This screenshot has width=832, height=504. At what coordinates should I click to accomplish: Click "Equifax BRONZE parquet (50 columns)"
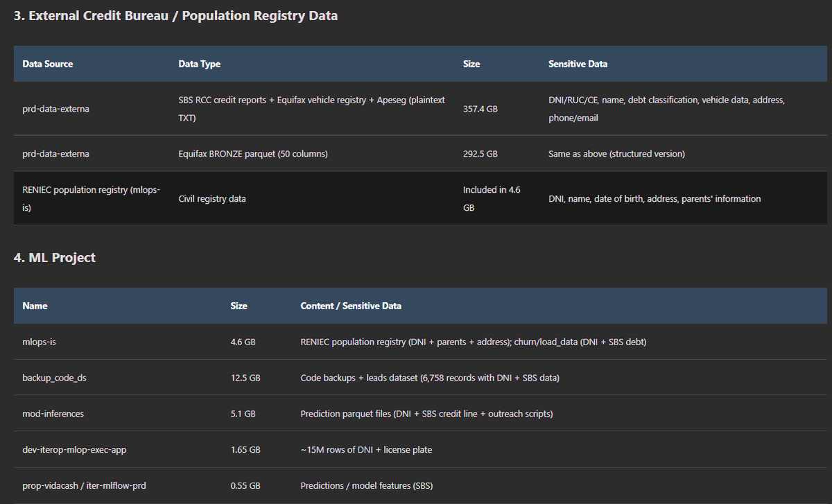[x=253, y=154]
